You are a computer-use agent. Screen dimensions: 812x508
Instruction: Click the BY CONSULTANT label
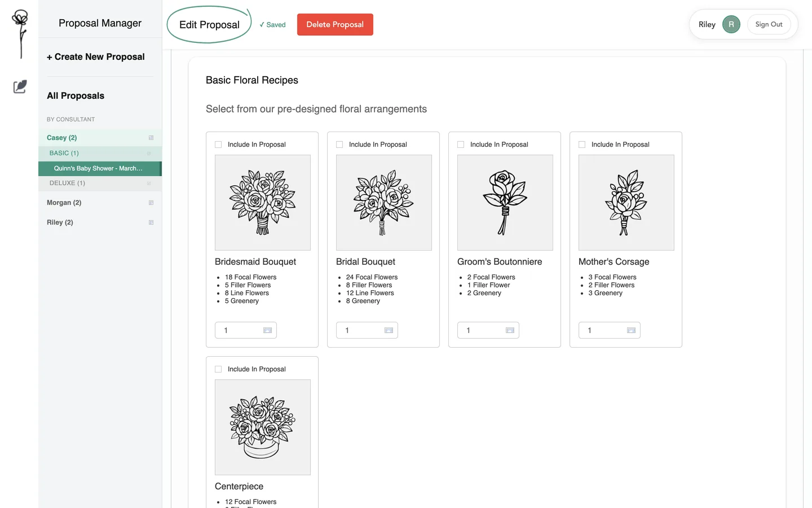click(x=71, y=120)
